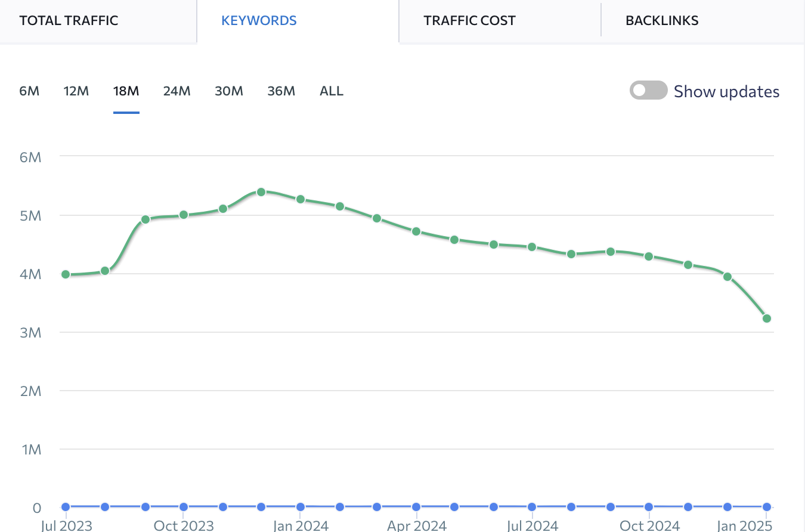The height and width of the screenshot is (532, 805).
Task: Click the blue data point at Jul 2023
Action: point(66,507)
